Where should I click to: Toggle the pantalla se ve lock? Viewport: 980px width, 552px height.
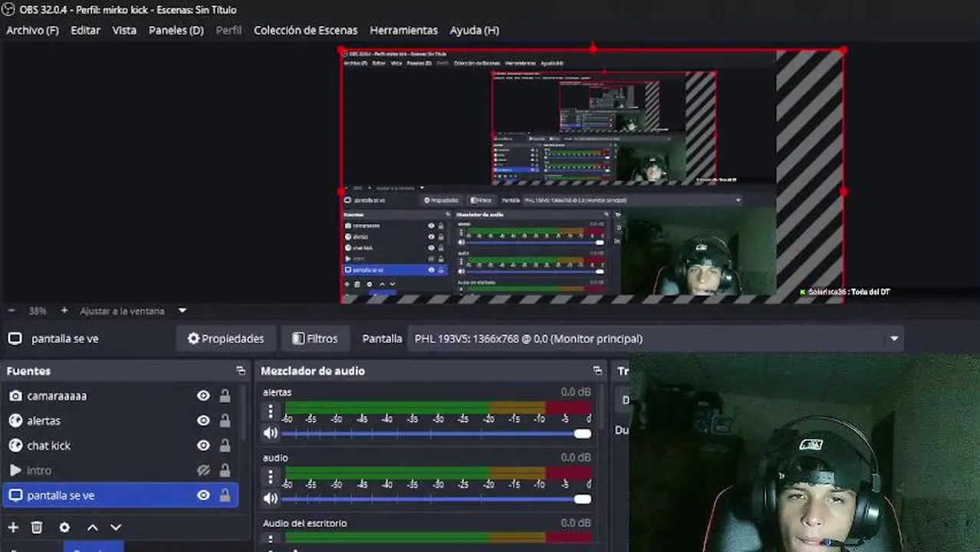click(225, 495)
